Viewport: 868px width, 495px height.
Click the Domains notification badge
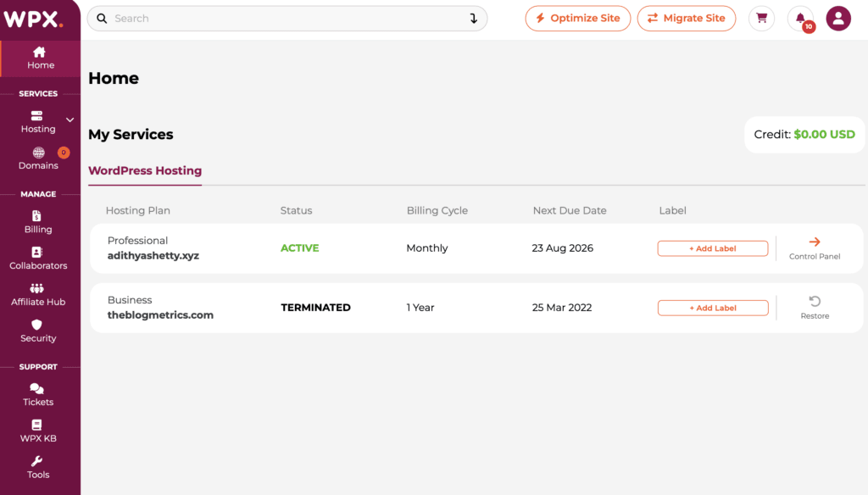click(x=64, y=153)
